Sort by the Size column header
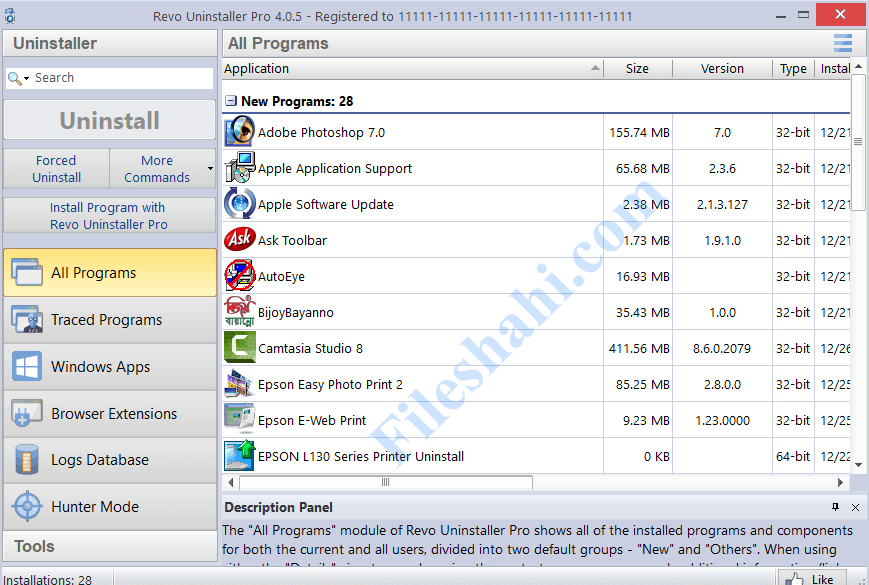The height and width of the screenshot is (585, 869). tap(637, 69)
